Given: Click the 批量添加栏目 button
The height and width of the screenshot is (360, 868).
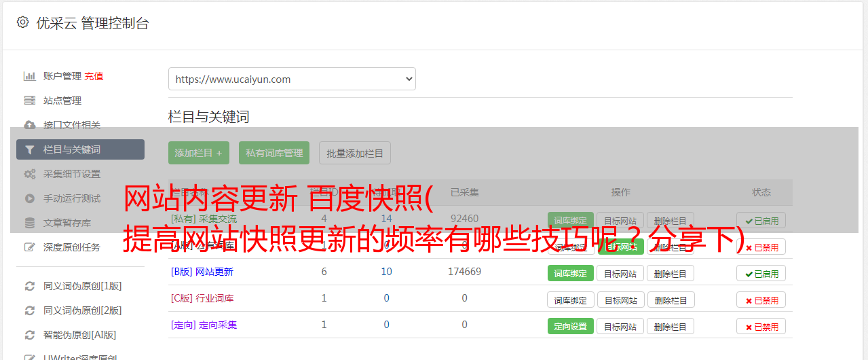Looking at the screenshot, I should click(x=355, y=153).
